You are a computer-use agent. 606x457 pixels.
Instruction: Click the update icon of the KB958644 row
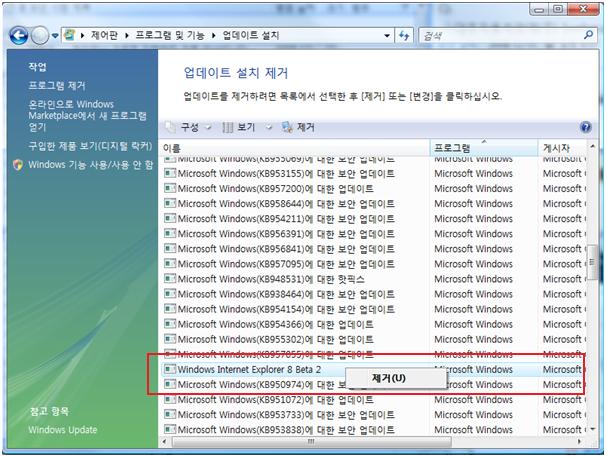(x=170, y=203)
